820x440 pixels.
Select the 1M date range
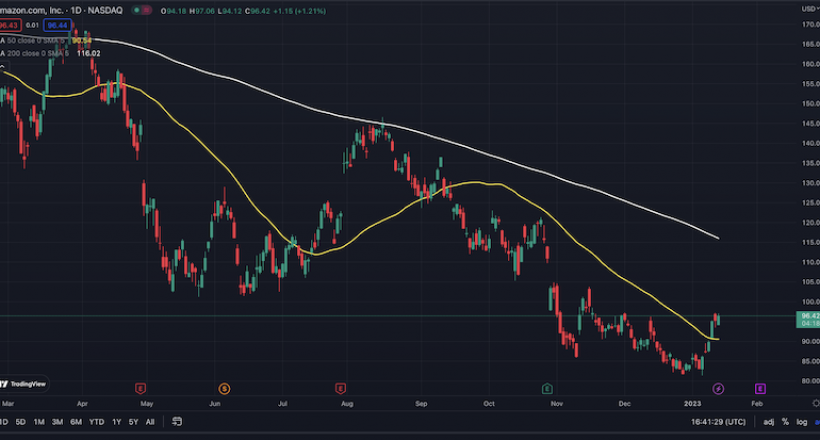click(x=39, y=422)
